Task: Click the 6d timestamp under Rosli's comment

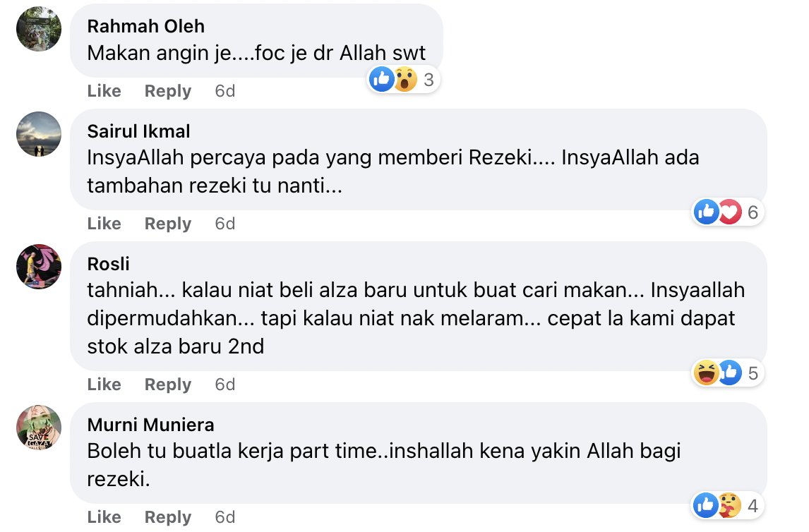Action: 224,385
